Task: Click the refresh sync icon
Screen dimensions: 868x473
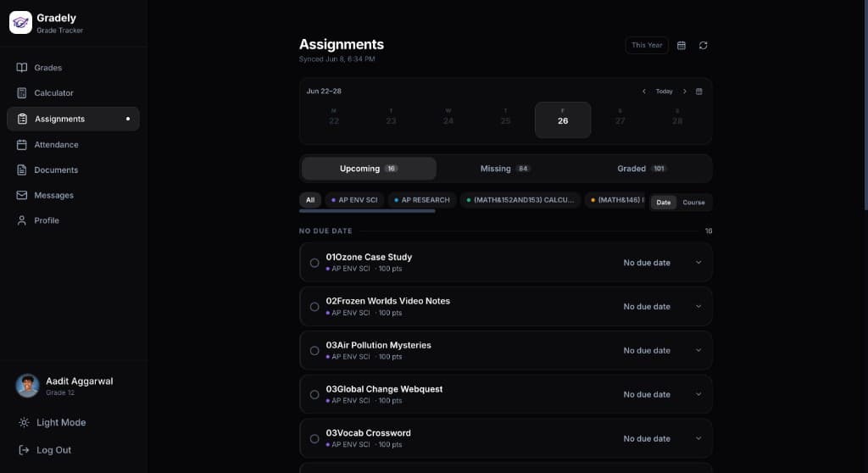Action: click(x=703, y=46)
